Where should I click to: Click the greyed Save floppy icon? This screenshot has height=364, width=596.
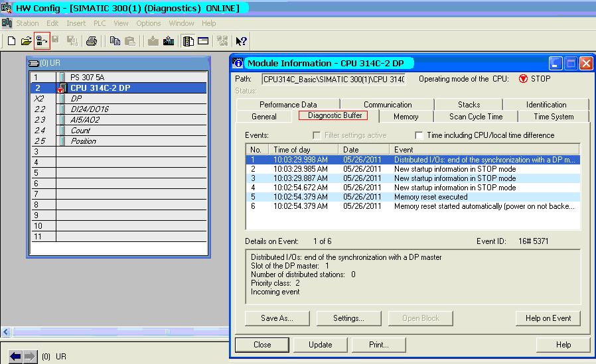(x=56, y=40)
